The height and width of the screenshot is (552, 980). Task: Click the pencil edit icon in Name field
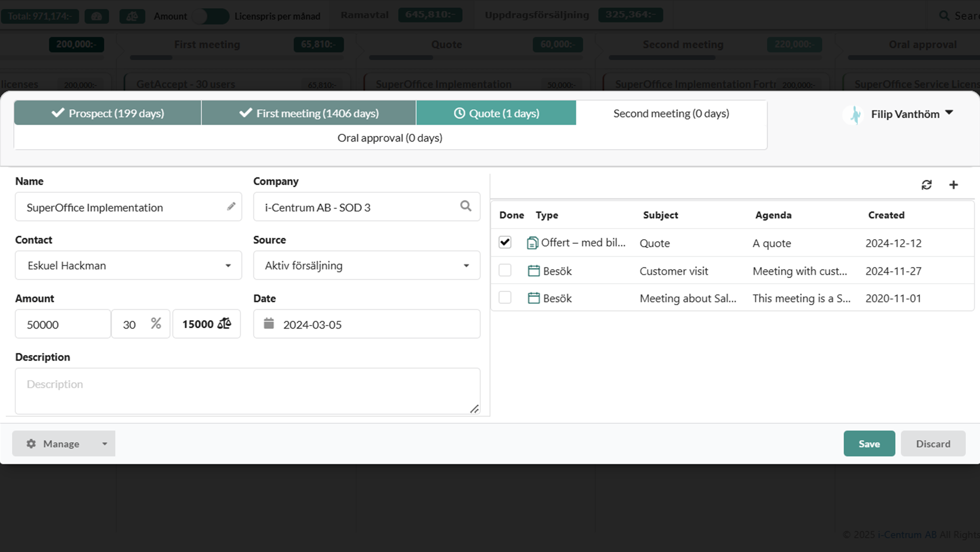coord(231,206)
